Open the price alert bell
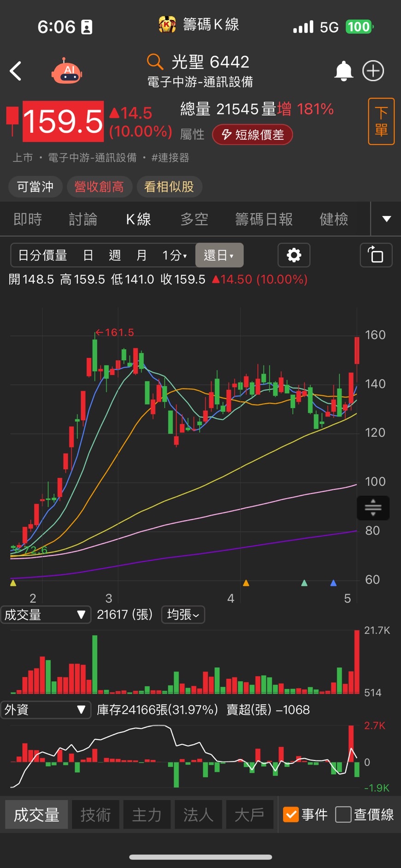This screenshot has height=868, width=401. (343, 71)
